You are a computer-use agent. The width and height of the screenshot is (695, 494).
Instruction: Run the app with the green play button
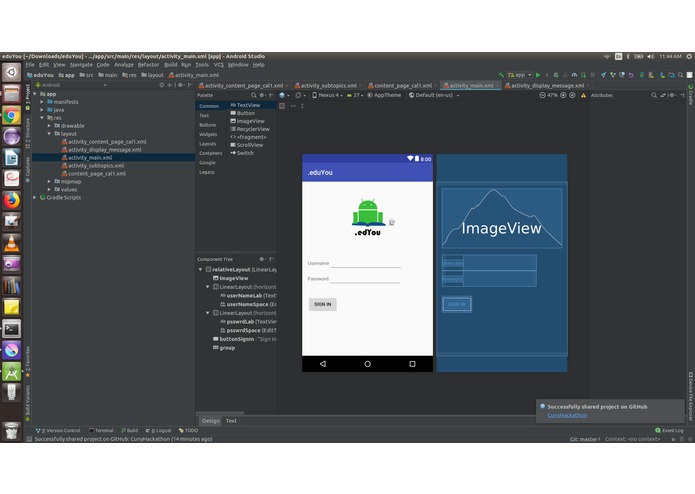coord(538,75)
